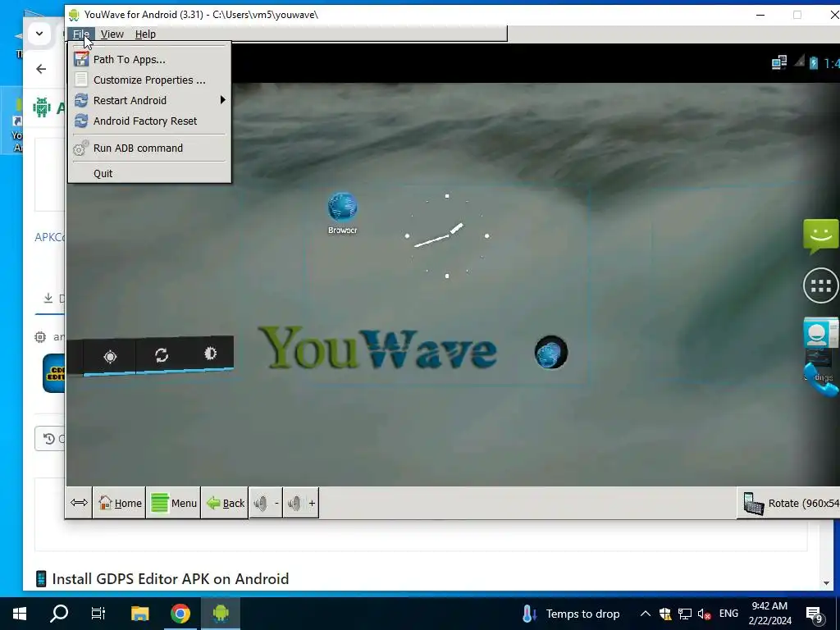Click the history icon button in background page
The image size is (840, 630).
pyautogui.click(x=49, y=439)
